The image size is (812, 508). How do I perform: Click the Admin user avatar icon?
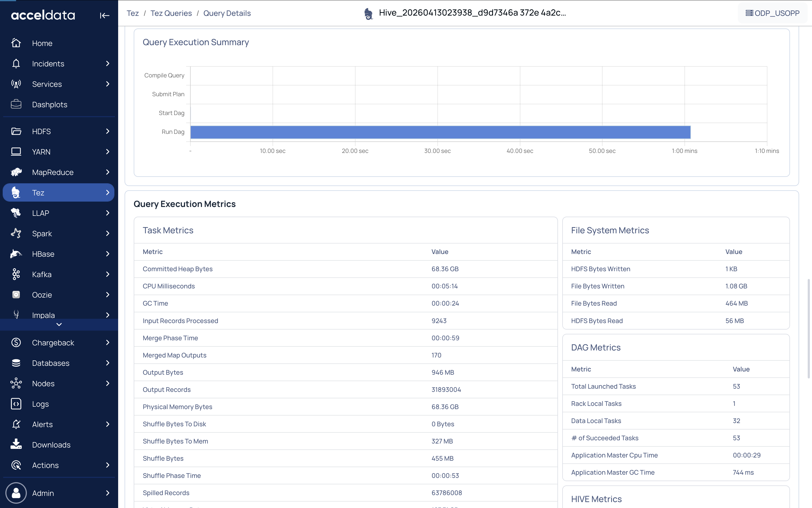point(16,493)
